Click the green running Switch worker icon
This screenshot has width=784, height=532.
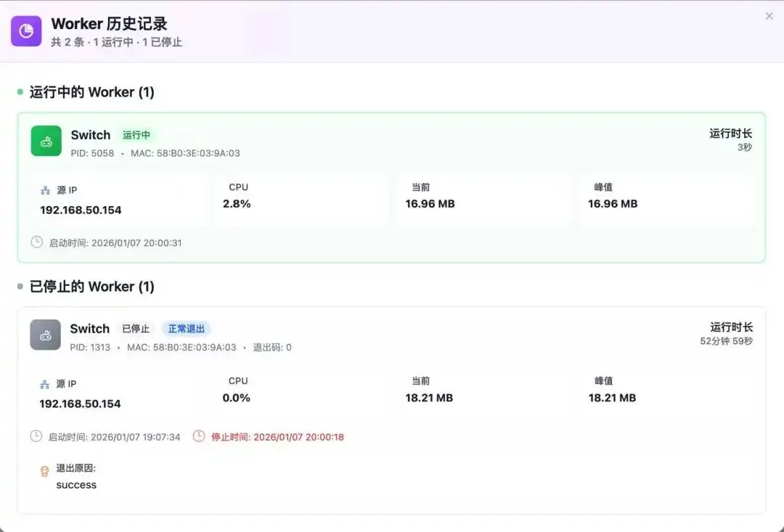tap(46, 141)
